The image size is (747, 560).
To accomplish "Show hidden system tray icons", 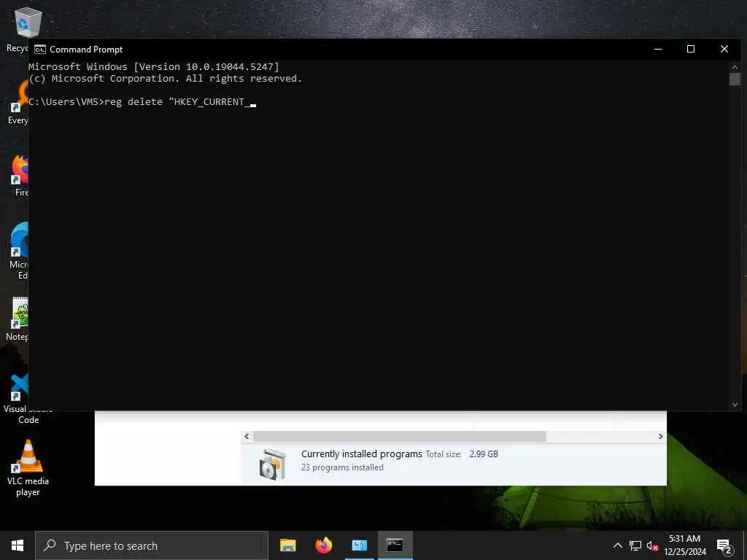I will coord(617,545).
